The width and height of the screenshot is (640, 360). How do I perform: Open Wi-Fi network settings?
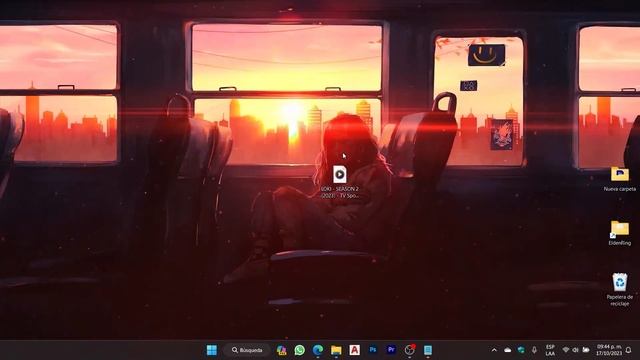566,350
